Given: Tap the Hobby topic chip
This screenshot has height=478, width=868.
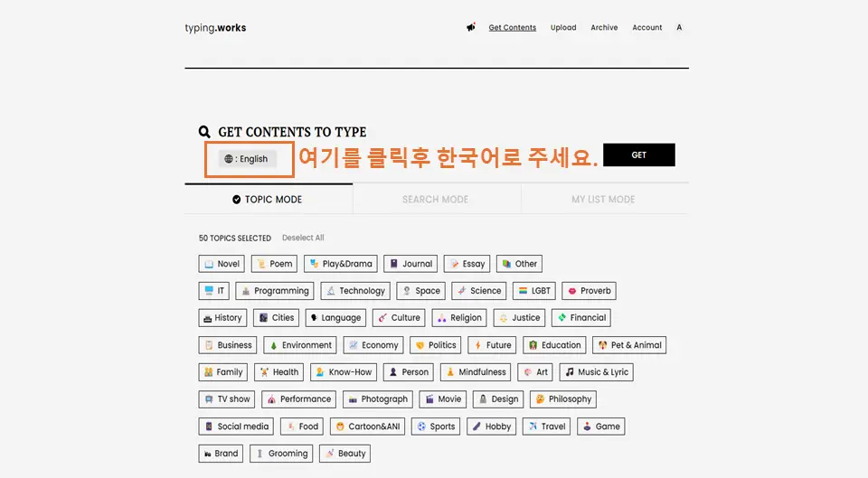Looking at the screenshot, I should 492,426.
